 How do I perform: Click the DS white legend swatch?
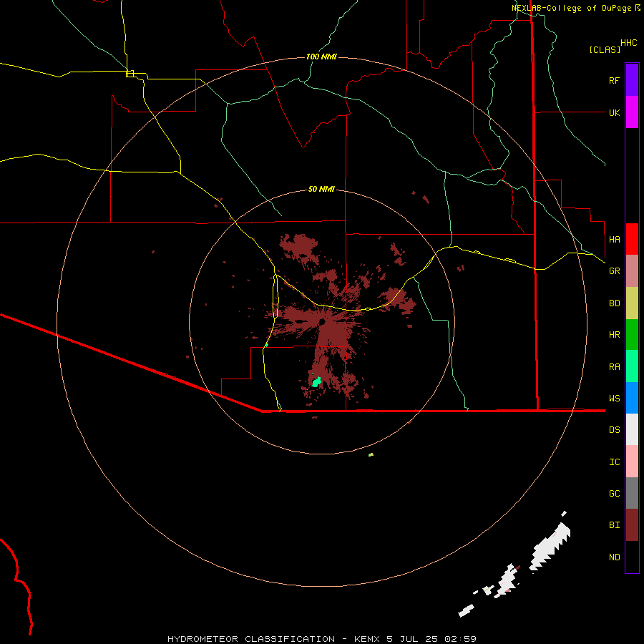[632, 429]
